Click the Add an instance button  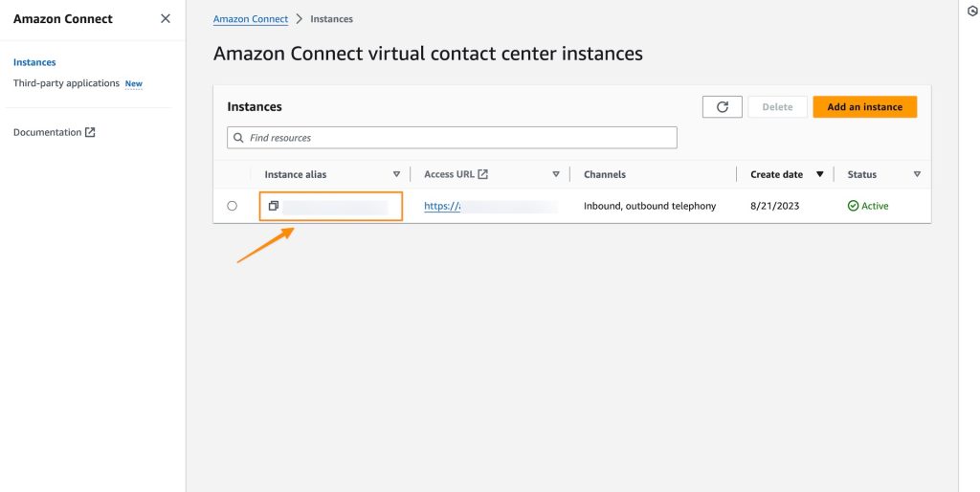click(x=864, y=107)
